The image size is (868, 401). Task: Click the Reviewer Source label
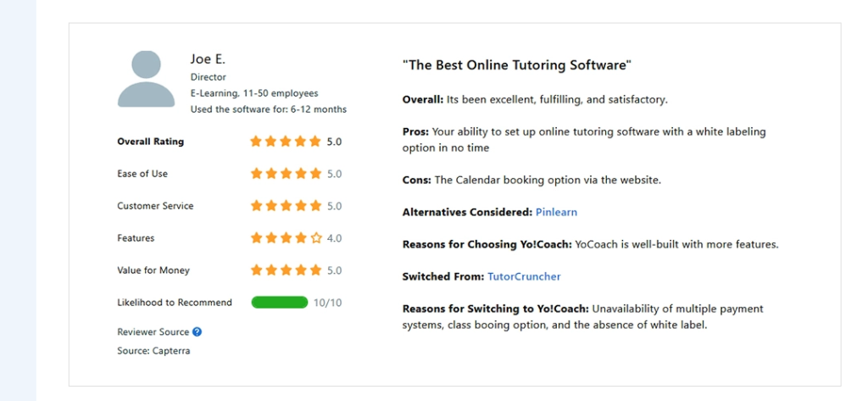coord(153,332)
